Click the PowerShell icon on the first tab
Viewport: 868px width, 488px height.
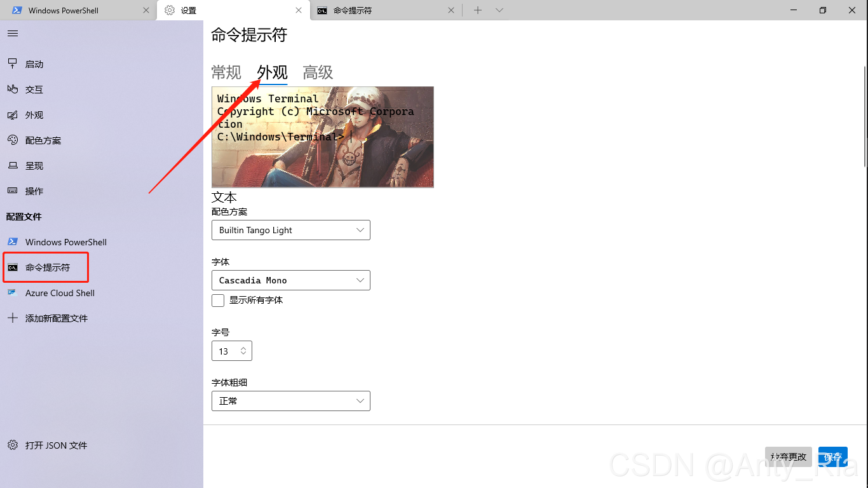(18, 10)
